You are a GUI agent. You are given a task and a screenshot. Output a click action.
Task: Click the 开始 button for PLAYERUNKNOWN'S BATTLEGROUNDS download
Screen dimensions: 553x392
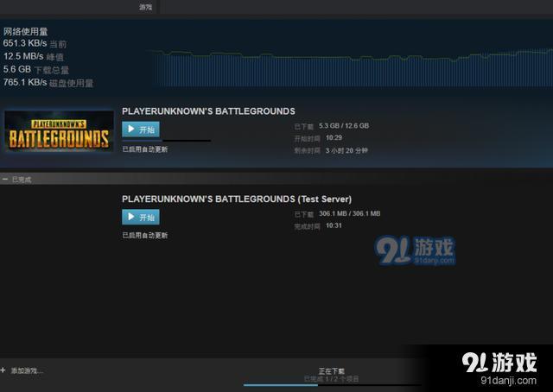pyautogui.click(x=141, y=130)
